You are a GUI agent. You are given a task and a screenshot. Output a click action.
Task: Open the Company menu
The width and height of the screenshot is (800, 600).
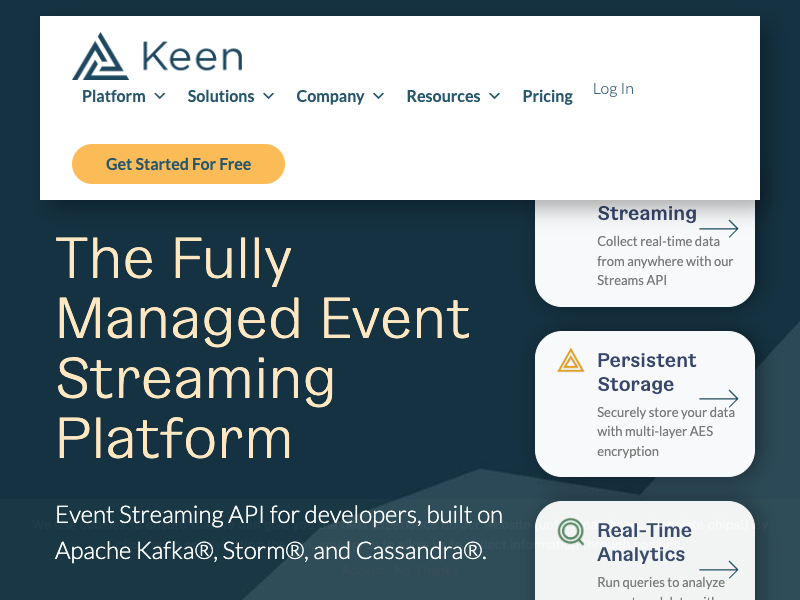pyautogui.click(x=330, y=96)
